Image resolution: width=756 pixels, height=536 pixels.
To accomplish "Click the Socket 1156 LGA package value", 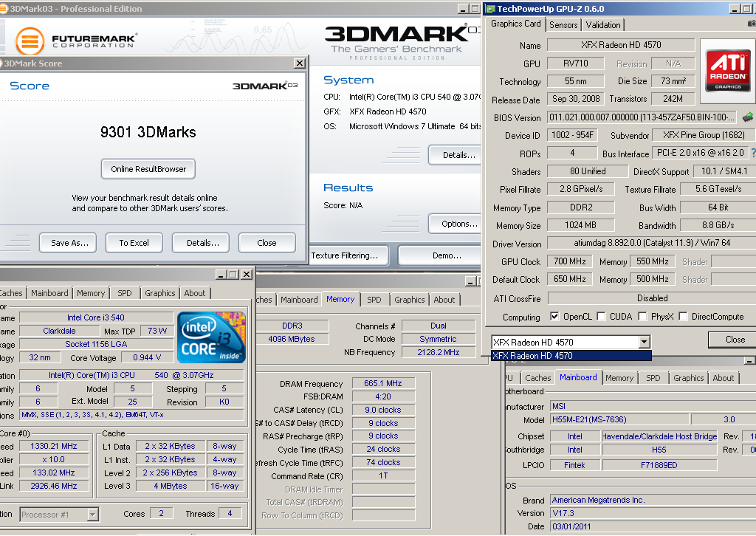I will click(97, 344).
